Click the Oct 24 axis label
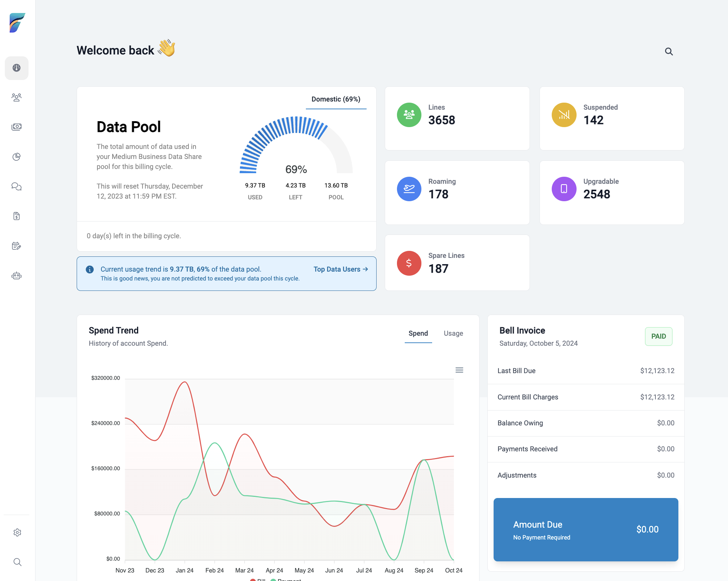This screenshot has width=728, height=581. (454, 571)
